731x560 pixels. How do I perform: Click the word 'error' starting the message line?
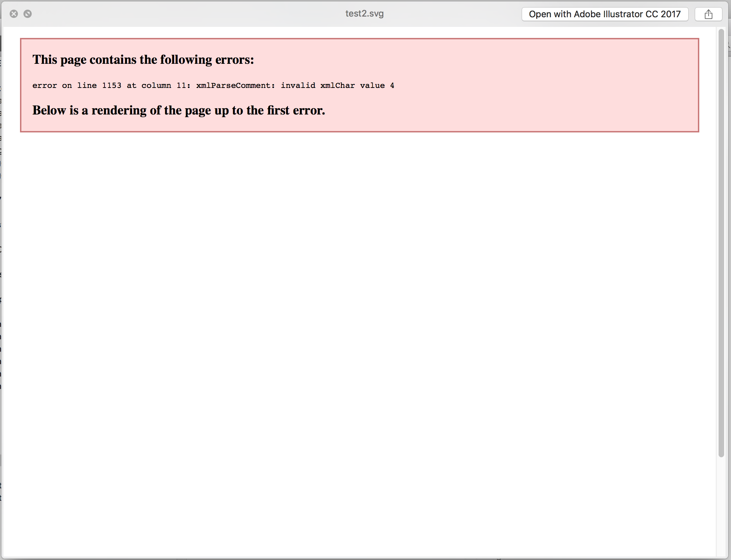[44, 86]
